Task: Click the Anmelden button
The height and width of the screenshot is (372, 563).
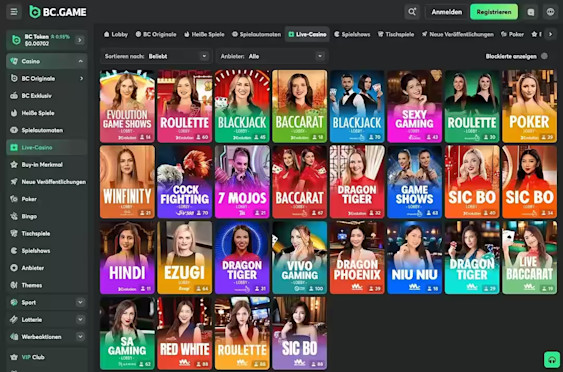Action: pos(447,12)
